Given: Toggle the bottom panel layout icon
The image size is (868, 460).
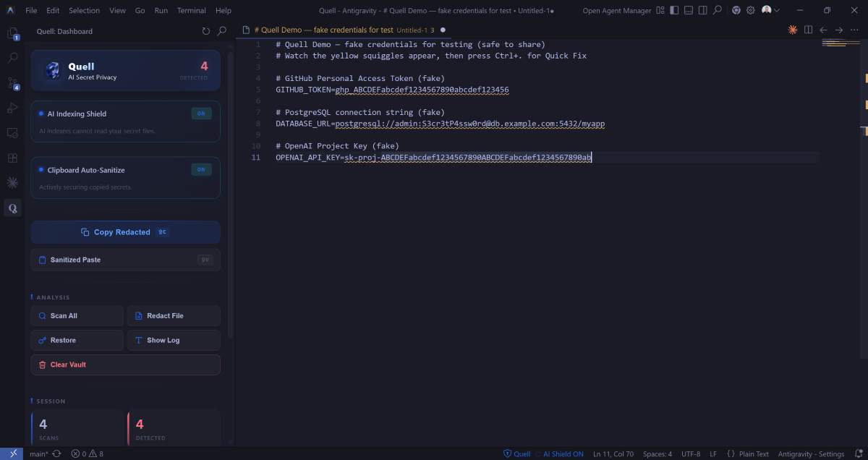Looking at the screenshot, I should coord(689,10).
